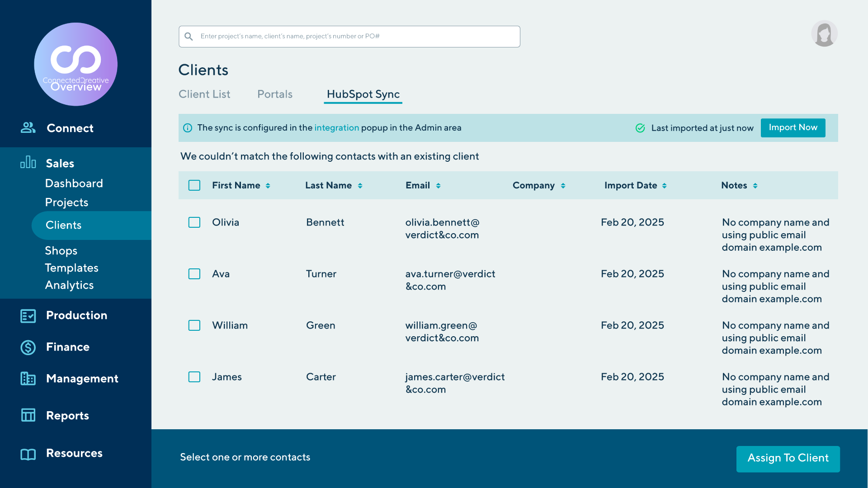868x488 pixels.
Task: Open Production via its checklist icon
Action: tap(28, 316)
